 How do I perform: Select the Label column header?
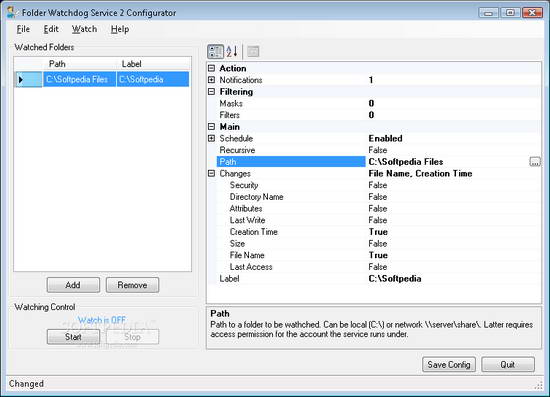tap(153, 64)
